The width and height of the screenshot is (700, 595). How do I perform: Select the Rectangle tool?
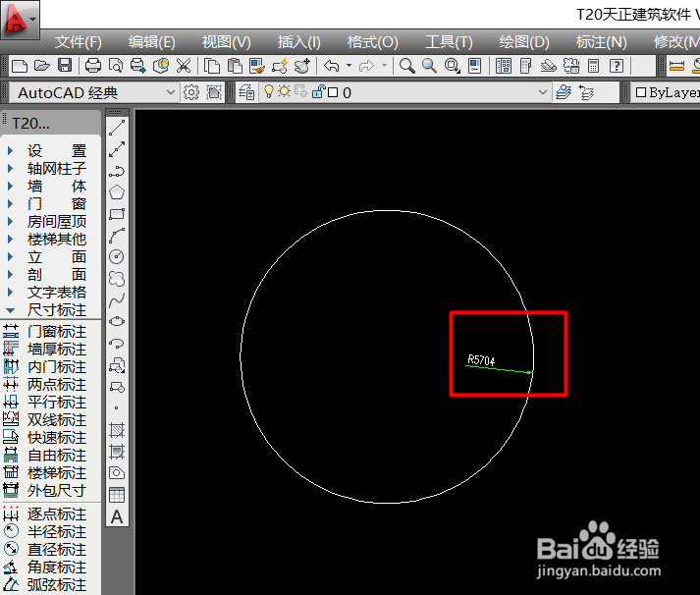tap(117, 214)
